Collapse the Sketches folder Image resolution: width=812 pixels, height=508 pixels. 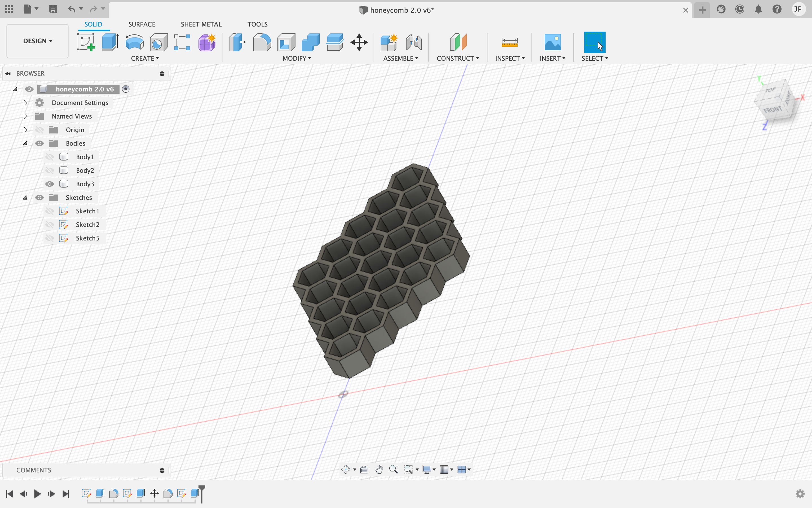click(25, 198)
